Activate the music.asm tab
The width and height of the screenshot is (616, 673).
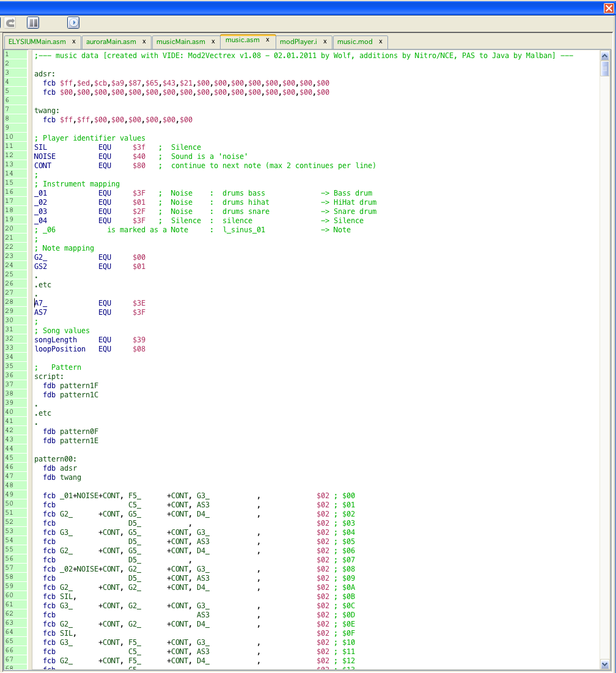(x=242, y=40)
